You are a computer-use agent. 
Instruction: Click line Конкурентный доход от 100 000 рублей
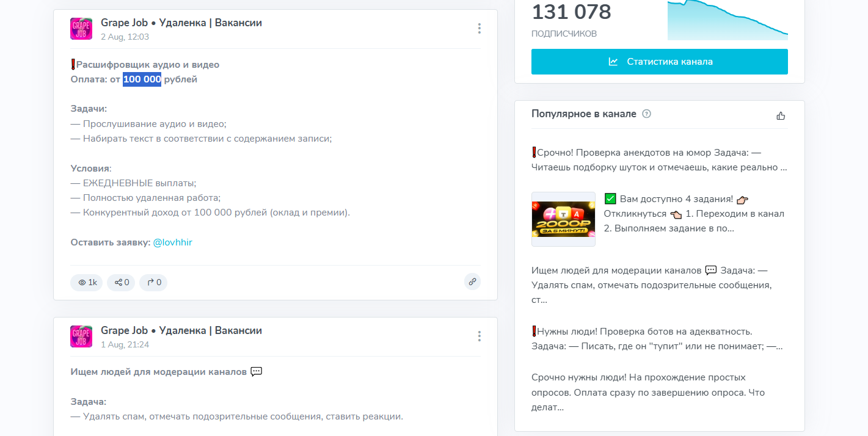[210, 213]
